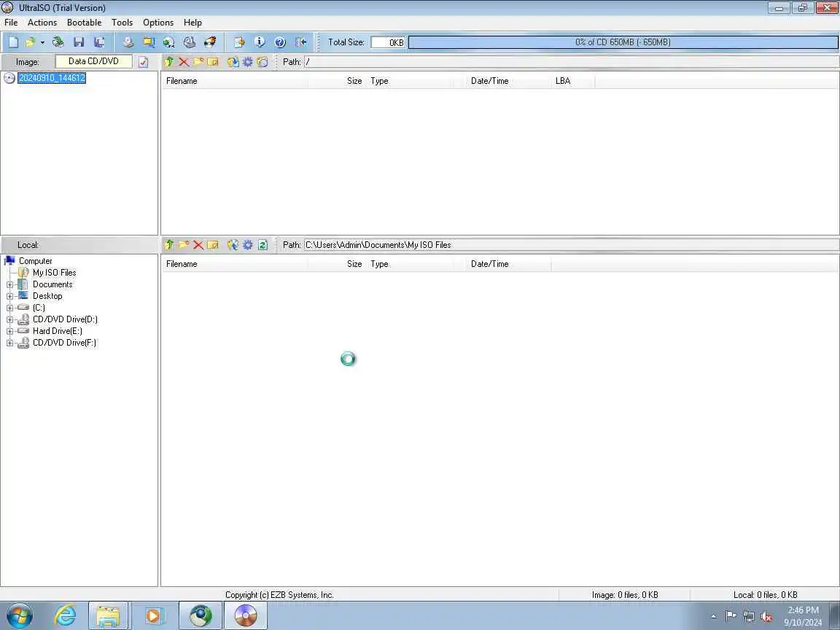Click the red X Delete icon in Local toolbar
The width and height of the screenshot is (840, 630).
[198, 245]
